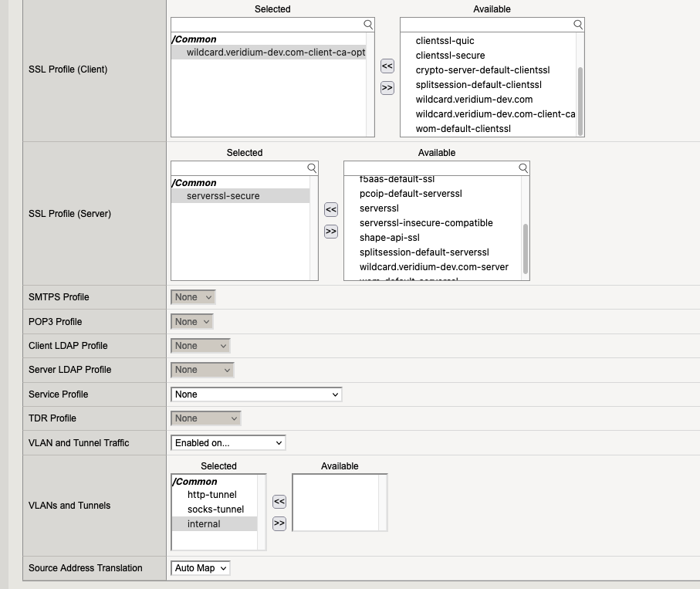Click the >> button for SSL Profile (Client)
This screenshot has height=589, width=700.
[387, 88]
